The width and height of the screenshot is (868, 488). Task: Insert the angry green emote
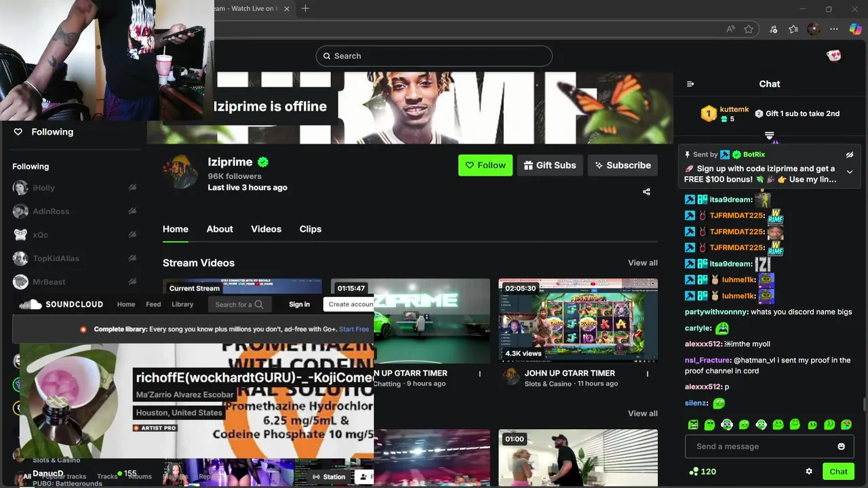coord(693,425)
